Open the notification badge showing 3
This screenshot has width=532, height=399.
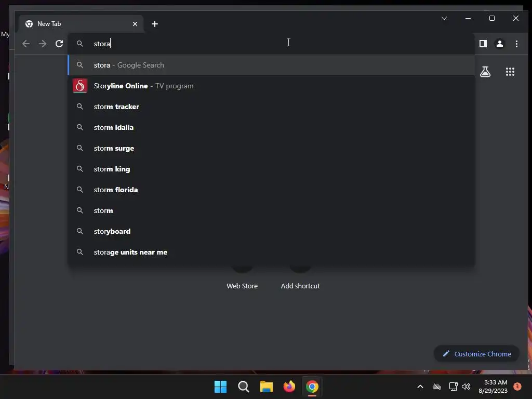coord(517,387)
